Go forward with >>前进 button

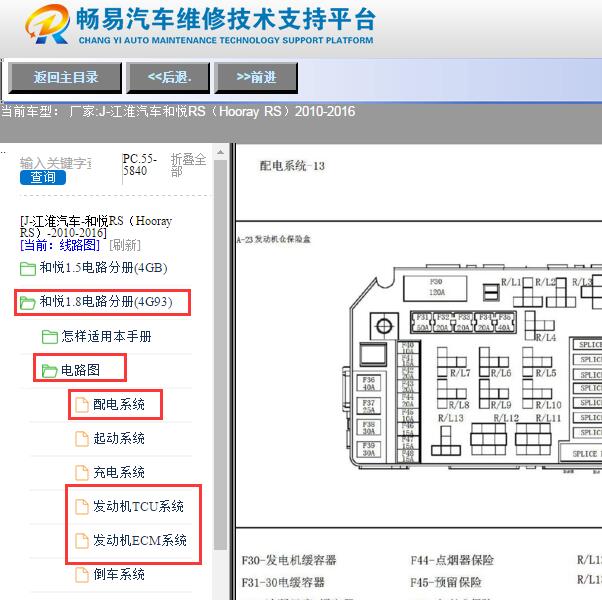point(256,78)
